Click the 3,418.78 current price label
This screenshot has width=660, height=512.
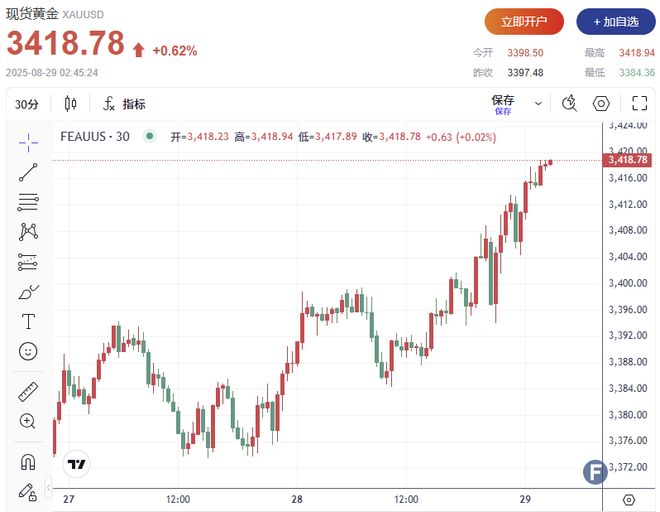click(628, 160)
